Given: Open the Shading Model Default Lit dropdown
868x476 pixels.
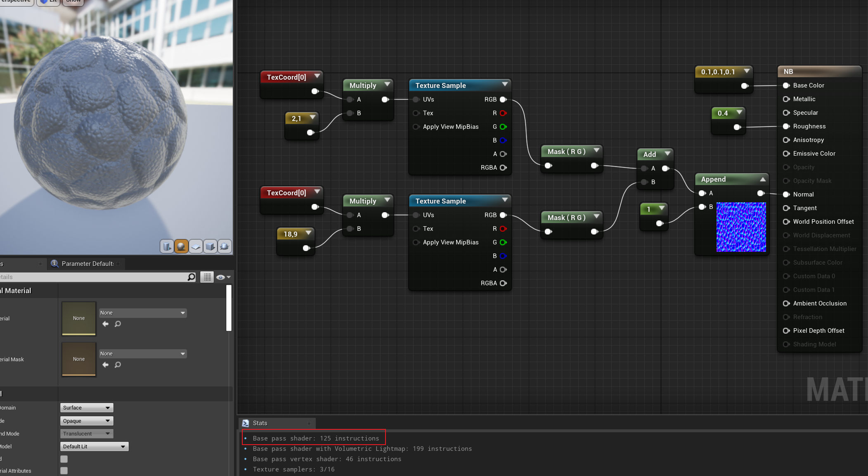Looking at the screenshot, I should [x=94, y=446].
